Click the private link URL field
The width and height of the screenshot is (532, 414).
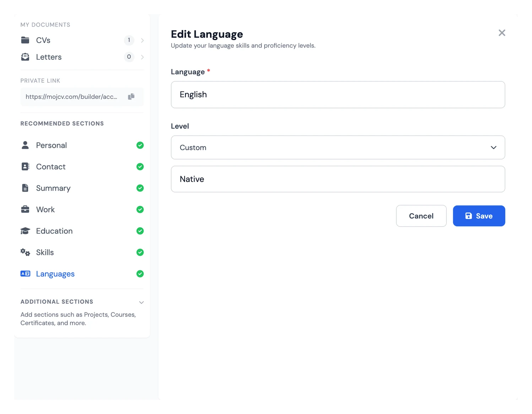click(x=82, y=97)
